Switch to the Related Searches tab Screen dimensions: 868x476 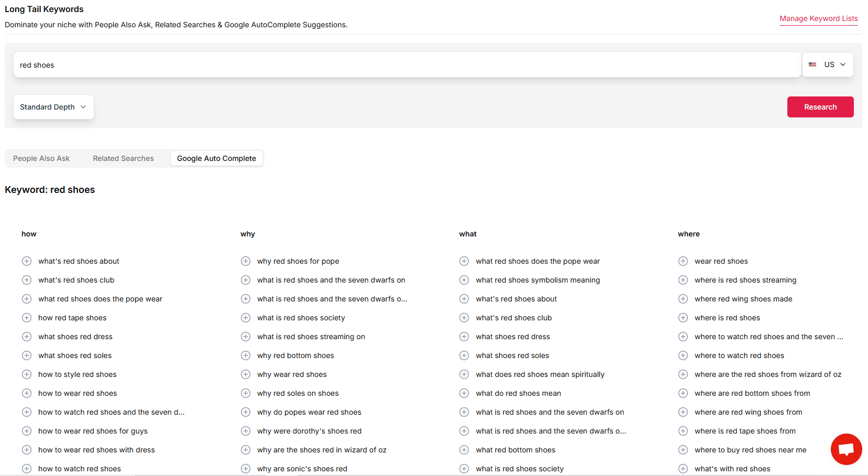coord(124,158)
